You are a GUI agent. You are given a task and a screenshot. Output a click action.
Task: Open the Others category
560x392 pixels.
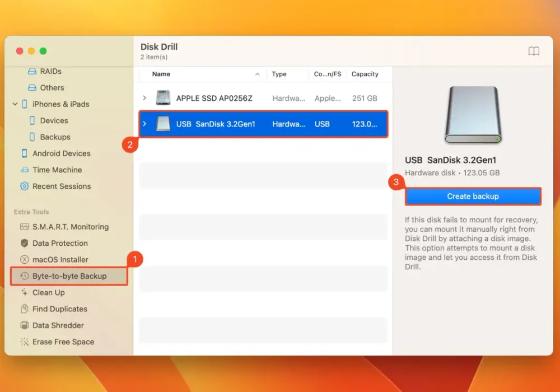click(x=52, y=87)
